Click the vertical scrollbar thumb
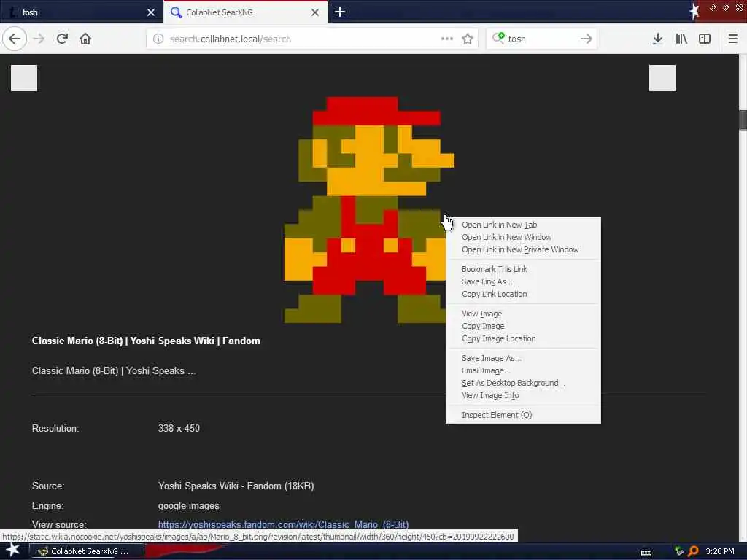The height and width of the screenshot is (560, 747). click(x=743, y=120)
